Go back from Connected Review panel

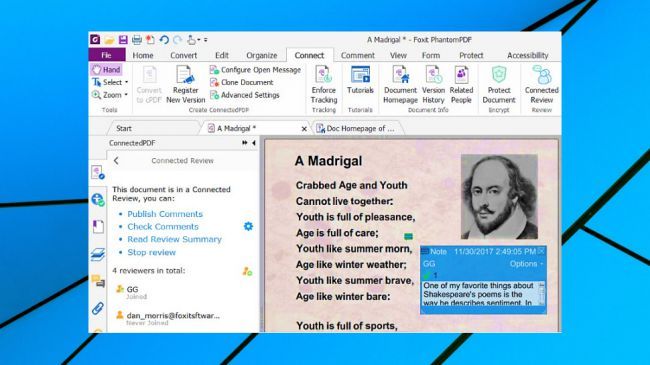pos(116,161)
